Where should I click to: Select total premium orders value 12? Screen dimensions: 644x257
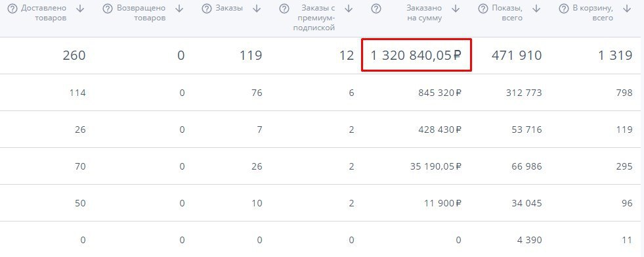pos(347,55)
